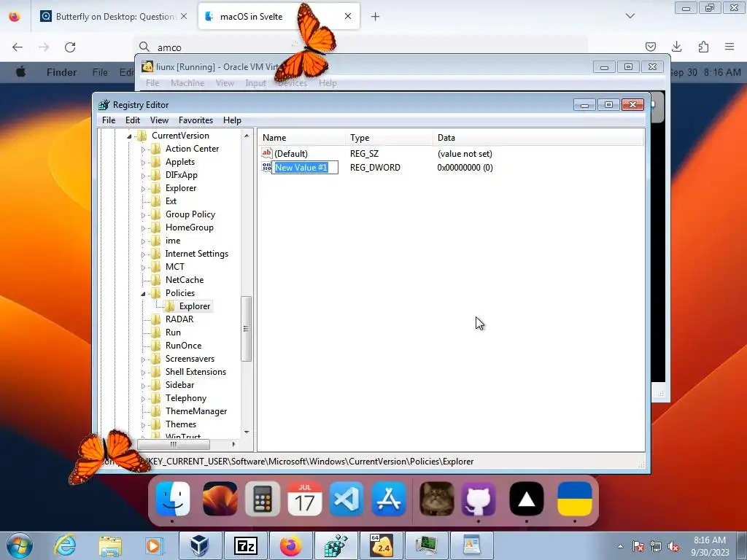The image size is (747, 560).
Task: Open Finder from the macOS dock
Action: [x=172, y=499]
